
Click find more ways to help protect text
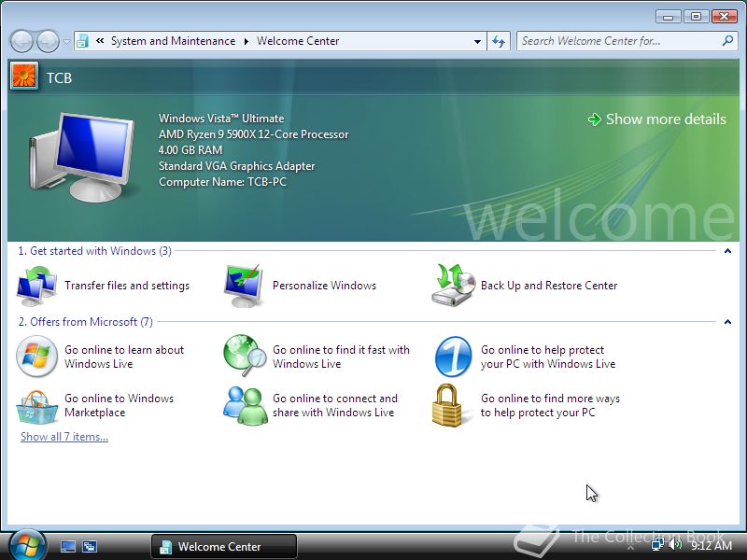pyautogui.click(x=550, y=405)
